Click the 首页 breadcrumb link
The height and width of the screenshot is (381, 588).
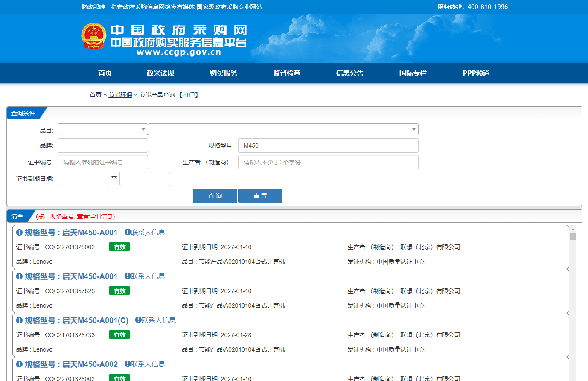click(x=96, y=95)
